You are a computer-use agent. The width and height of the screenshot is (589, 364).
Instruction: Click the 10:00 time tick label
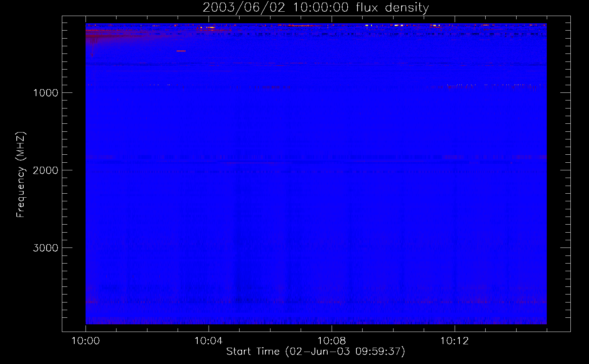pyautogui.click(x=86, y=341)
